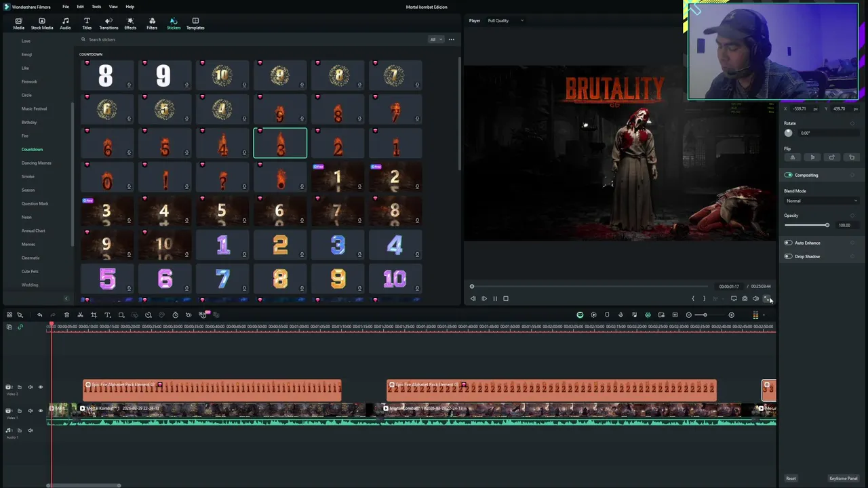Viewport: 868px width, 488px height.
Task: Select the Cinematic sticker category
Action: point(31,258)
